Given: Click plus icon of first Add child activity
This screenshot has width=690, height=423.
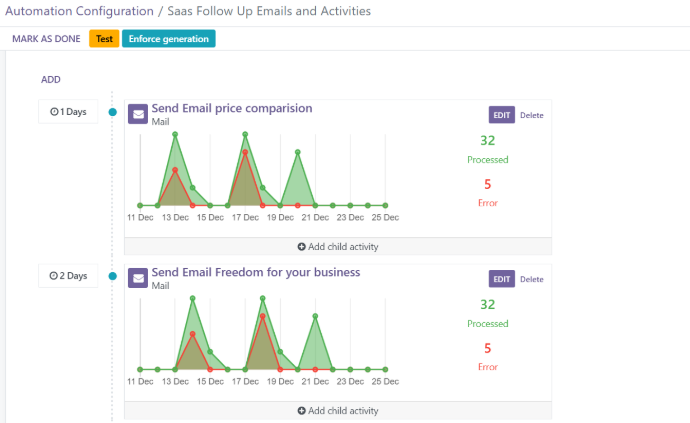Looking at the screenshot, I should point(302,246).
